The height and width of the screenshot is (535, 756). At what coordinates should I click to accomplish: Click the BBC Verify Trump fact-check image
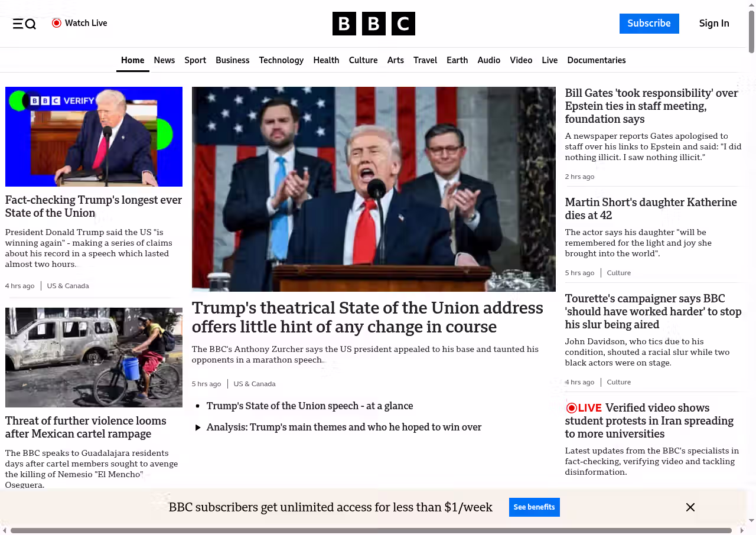click(x=94, y=136)
